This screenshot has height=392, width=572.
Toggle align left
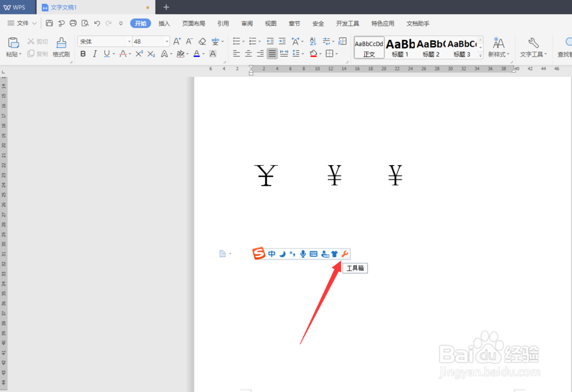(236, 54)
